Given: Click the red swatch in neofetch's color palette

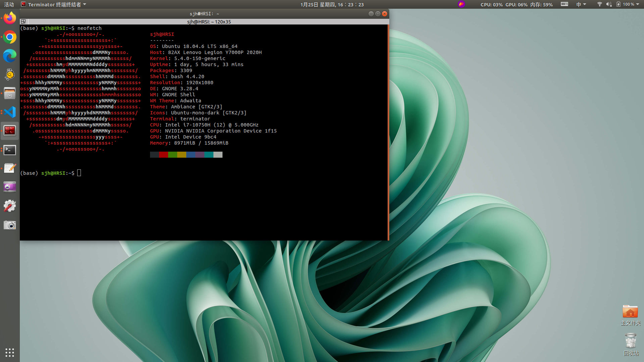Looking at the screenshot, I should [163, 155].
